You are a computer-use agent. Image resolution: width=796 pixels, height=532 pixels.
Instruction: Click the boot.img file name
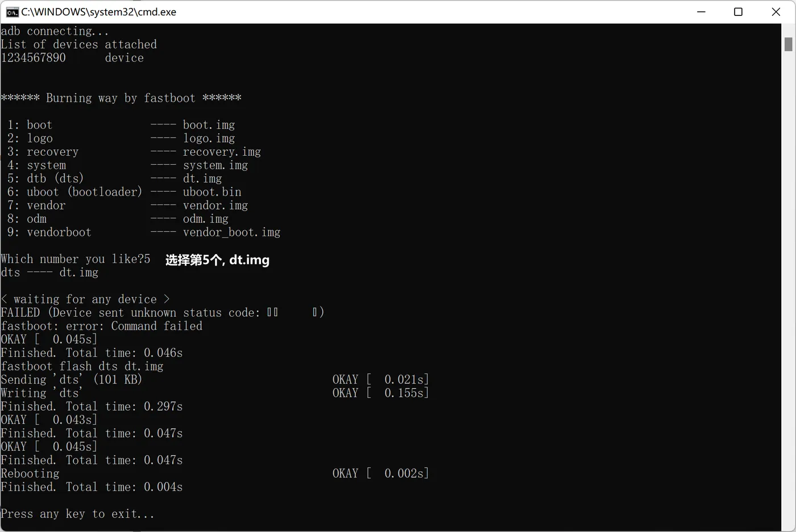click(x=209, y=125)
